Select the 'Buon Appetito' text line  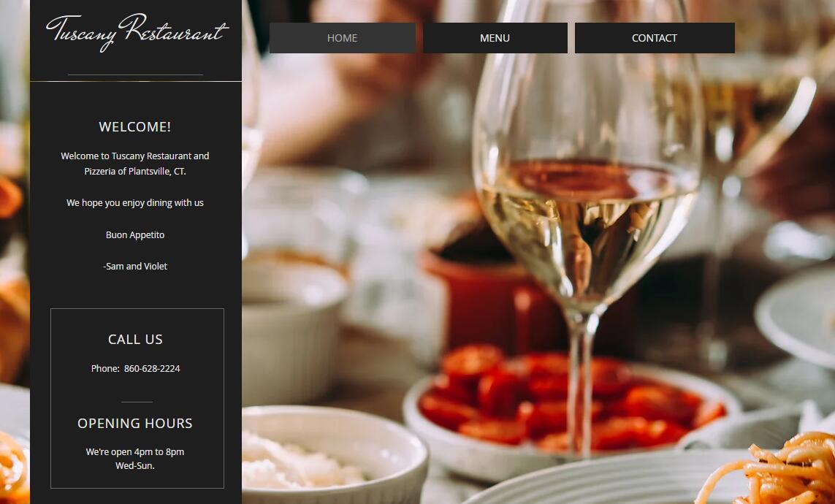tap(134, 234)
